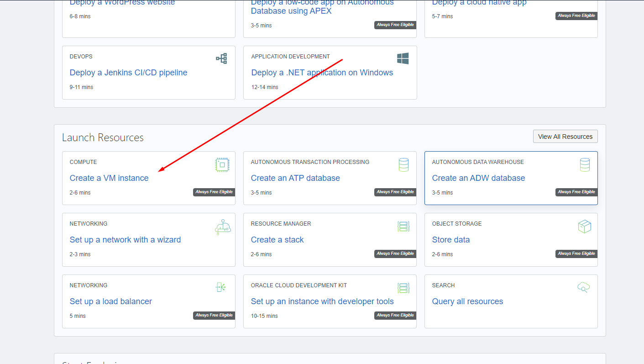Screen dimensions: 644x364
Task: Click the 10-15 mins estimate on the developer tools card
Action: [264, 316]
